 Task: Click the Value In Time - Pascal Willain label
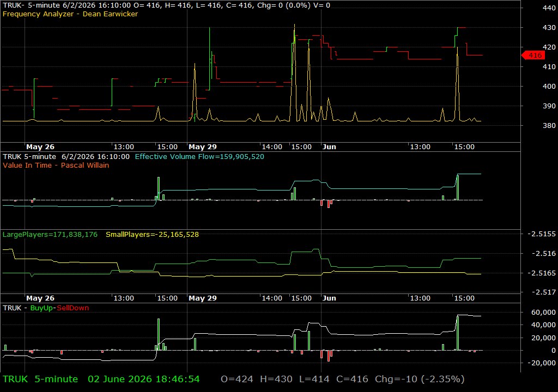tap(56, 165)
